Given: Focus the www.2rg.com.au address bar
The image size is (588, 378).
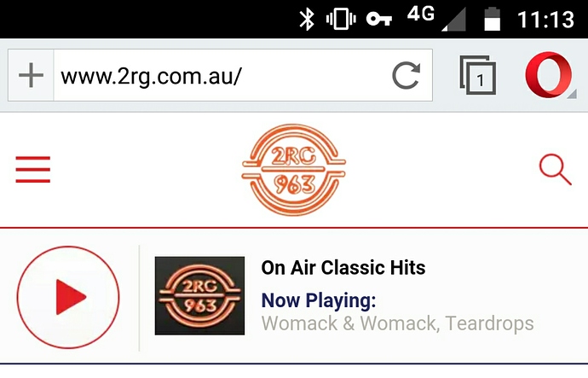Looking at the screenshot, I should coord(222,75).
